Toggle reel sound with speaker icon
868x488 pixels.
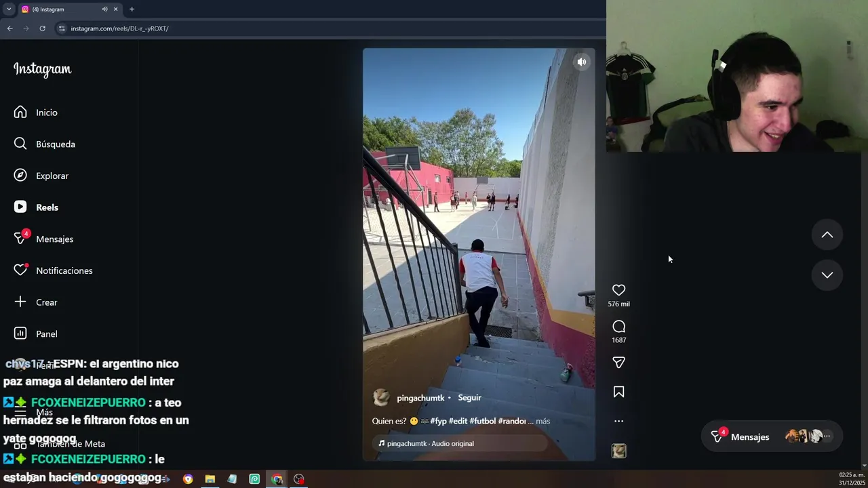[x=582, y=62]
